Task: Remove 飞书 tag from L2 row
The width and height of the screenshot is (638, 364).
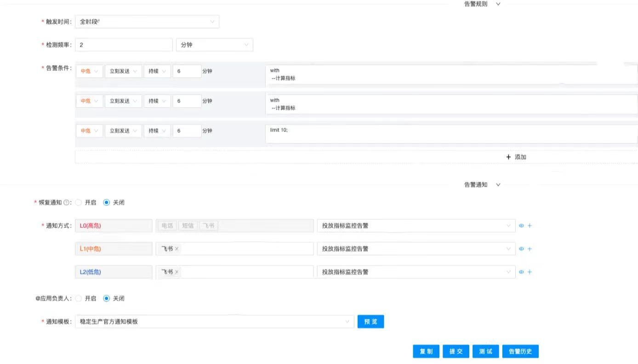Action: (177, 272)
